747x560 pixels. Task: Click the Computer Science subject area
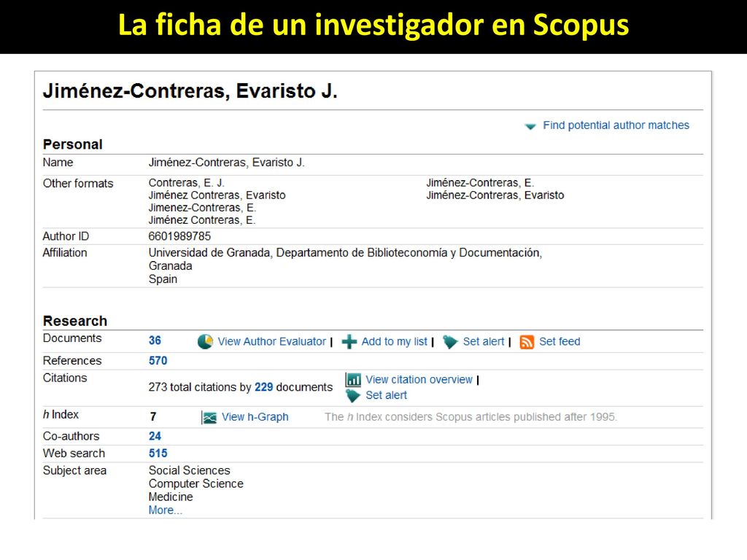[196, 484]
